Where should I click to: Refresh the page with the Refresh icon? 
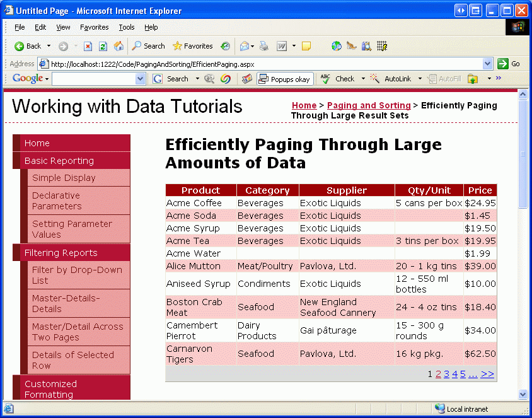[x=103, y=46]
